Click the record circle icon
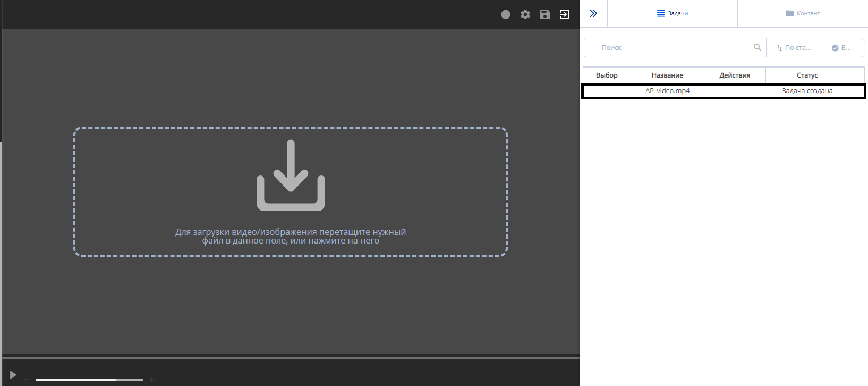Screen dimensions: 868x386 pos(506,14)
